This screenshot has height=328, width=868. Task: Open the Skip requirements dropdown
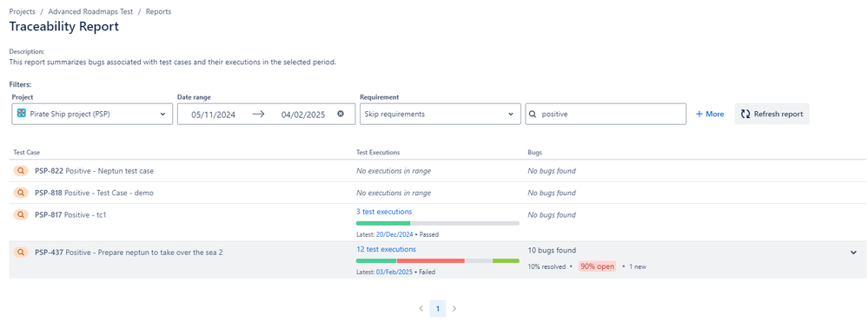coord(441,114)
